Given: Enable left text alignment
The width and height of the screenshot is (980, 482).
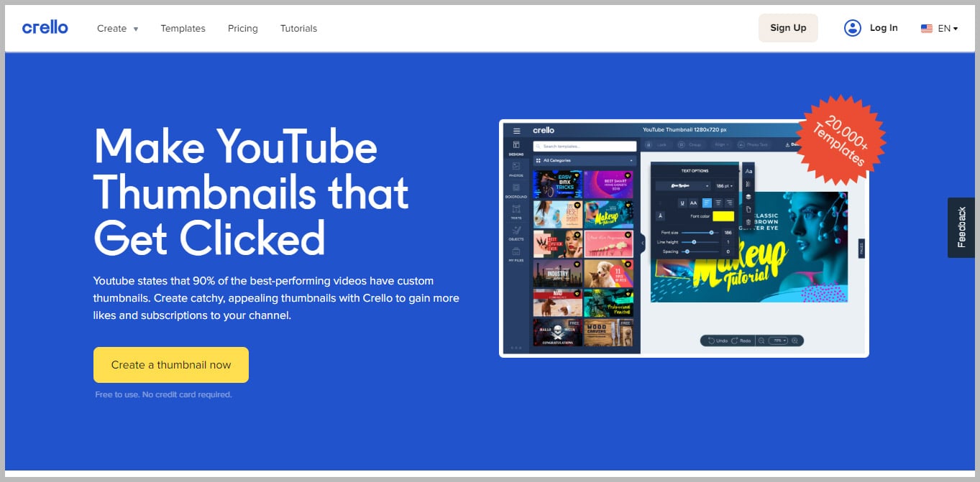Looking at the screenshot, I should tap(707, 203).
